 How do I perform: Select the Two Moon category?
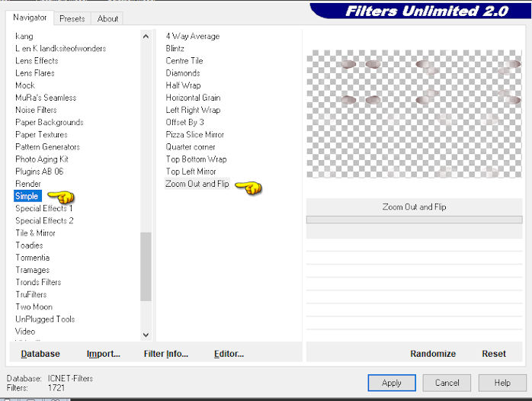click(34, 306)
